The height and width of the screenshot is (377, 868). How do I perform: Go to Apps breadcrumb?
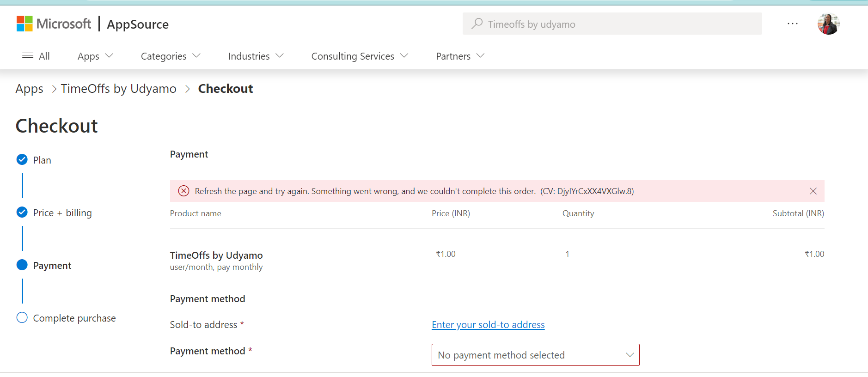[29, 89]
